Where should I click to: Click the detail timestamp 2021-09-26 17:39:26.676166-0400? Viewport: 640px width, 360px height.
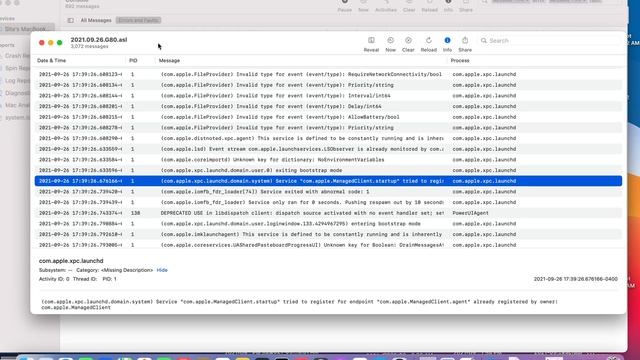pyautogui.click(x=576, y=279)
